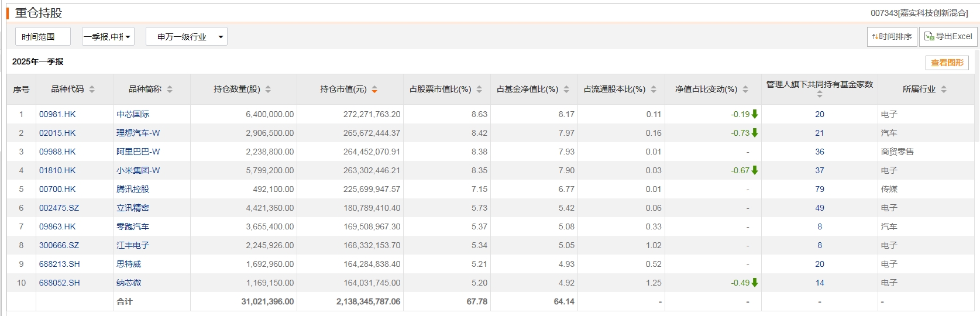Sort by 占流通股本比(%) sort icon
The width and height of the screenshot is (980, 316).
coord(654,90)
